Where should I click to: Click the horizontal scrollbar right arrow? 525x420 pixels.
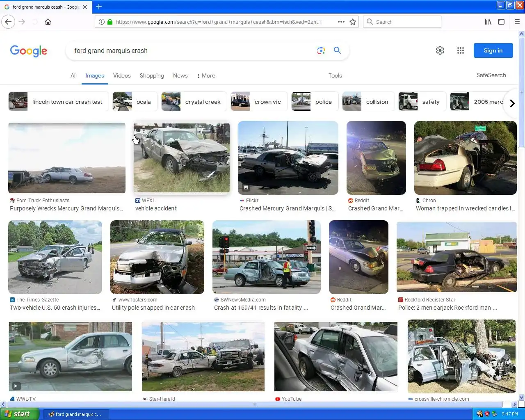515,404
